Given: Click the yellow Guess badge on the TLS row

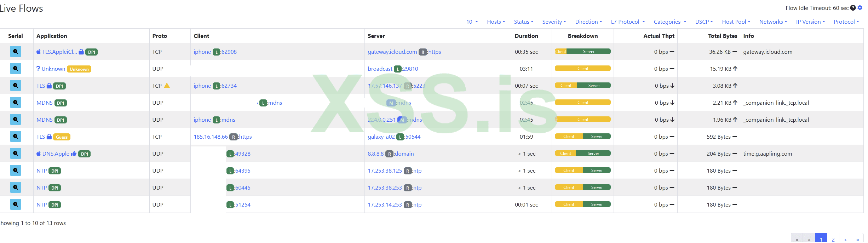Looking at the screenshot, I should (62, 137).
